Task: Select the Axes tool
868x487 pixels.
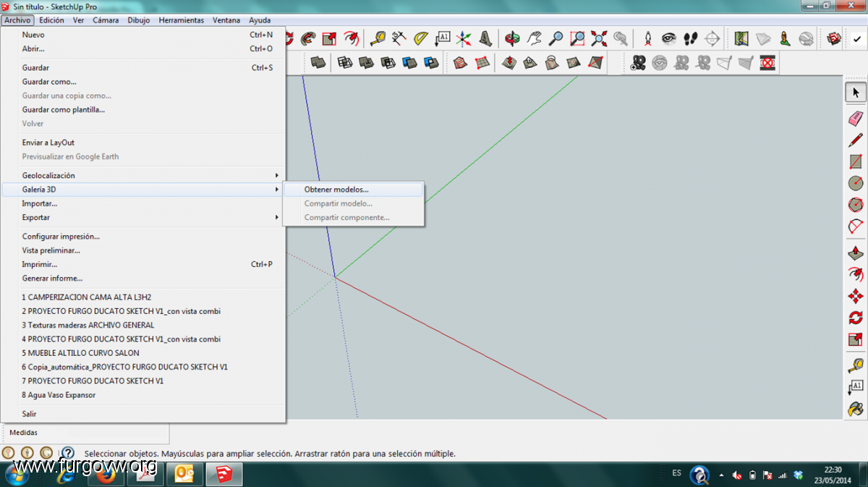Action: click(464, 38)
